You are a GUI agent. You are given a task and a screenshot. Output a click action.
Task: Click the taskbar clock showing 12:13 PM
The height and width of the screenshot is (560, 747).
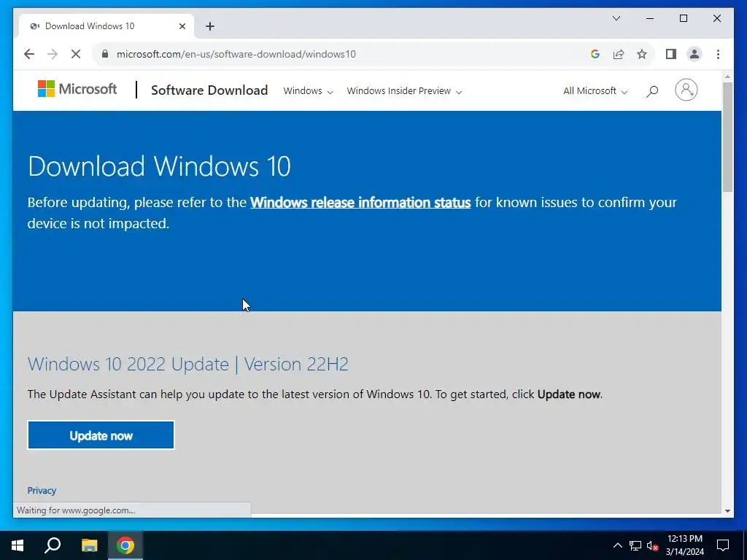pos(684,545)
